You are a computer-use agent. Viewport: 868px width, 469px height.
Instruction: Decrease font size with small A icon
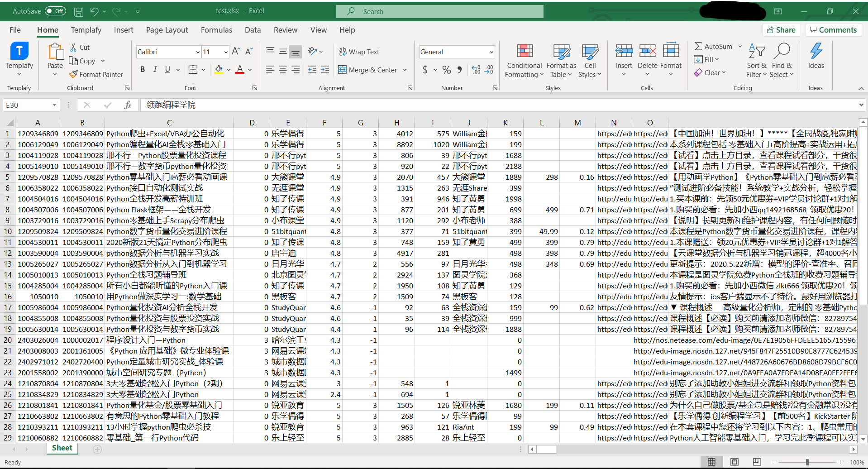[249, 52]
